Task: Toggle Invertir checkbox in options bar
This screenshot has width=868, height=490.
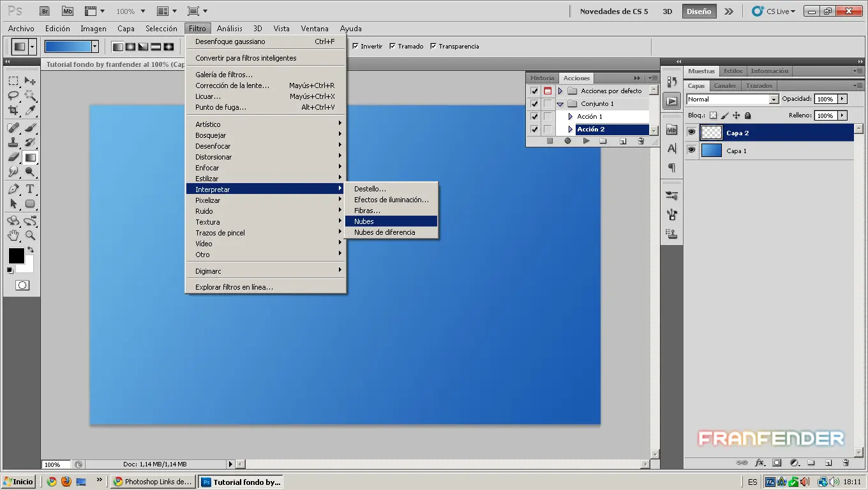Action: pos(355,46)
